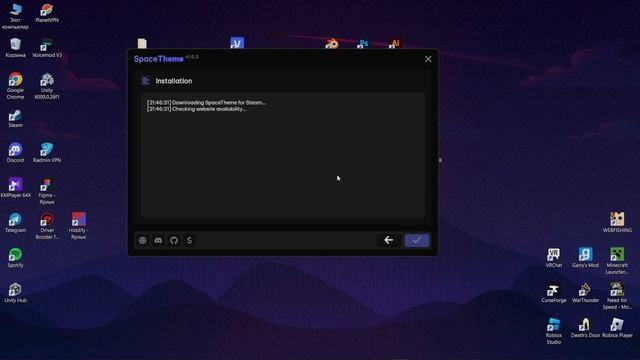Open the GitHub icon in installer footer
The width and height of the screenshot is (640, 360).
point(174,240)
